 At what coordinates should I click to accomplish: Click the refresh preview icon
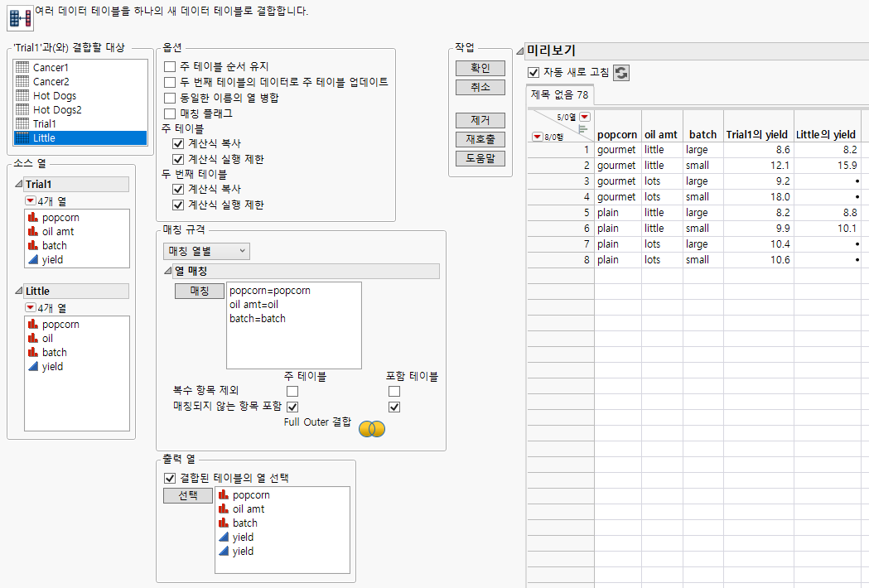click(621, 73)
